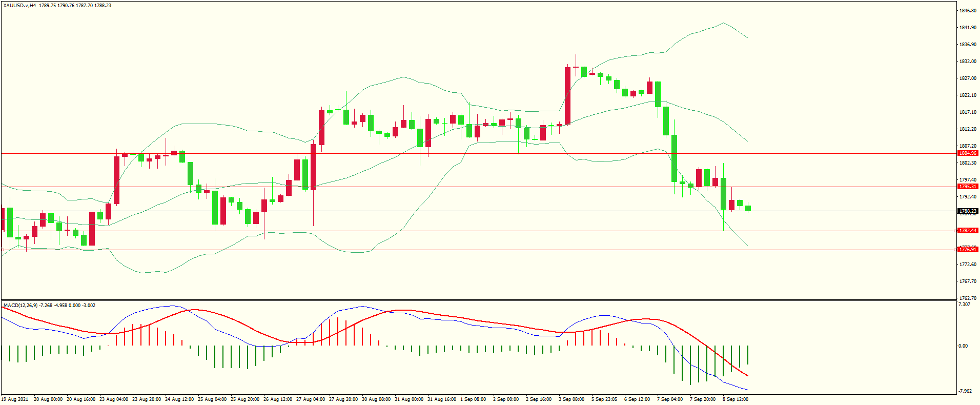Click the 30 Aug 08:00 time label
980x405 pixels.
(x=376, y=399)
